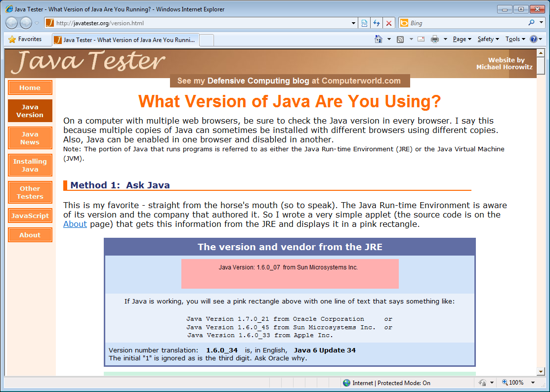Click the Java Tester logo header
This screenshot has height=392, width=550.
click(x=87, y=61)
